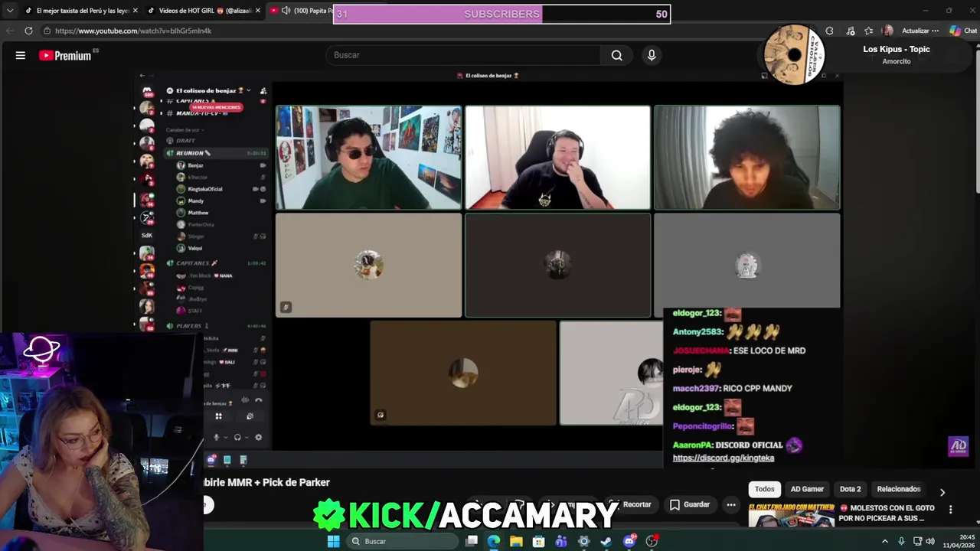Click the laughing man webcam tile
The image size is (980, 551).
(x=557, y=157)
